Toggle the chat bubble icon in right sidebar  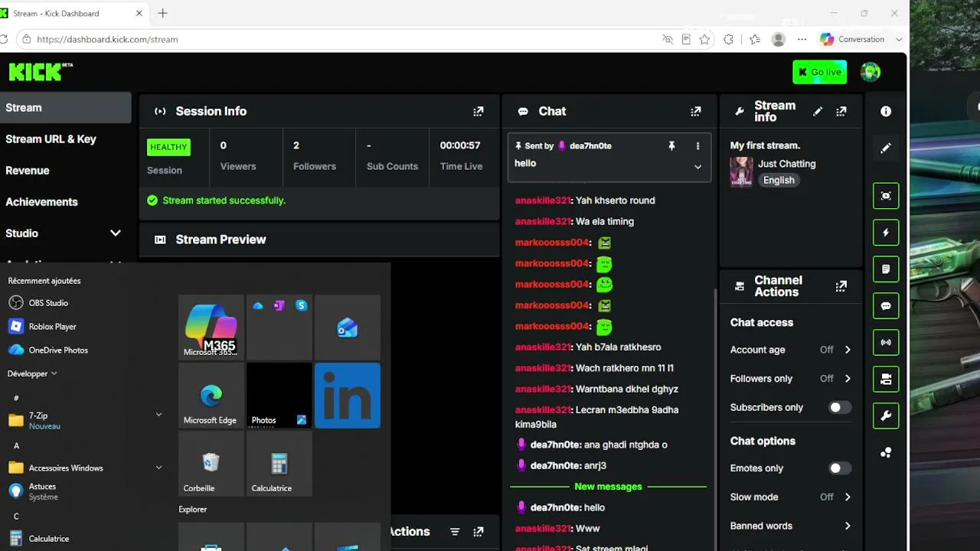[886, 306]
